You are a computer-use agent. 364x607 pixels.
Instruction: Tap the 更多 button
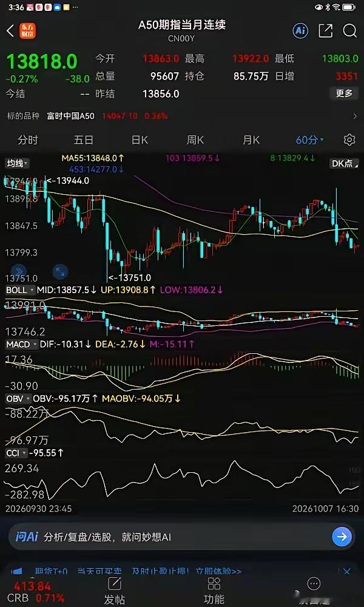pos(344,93)
